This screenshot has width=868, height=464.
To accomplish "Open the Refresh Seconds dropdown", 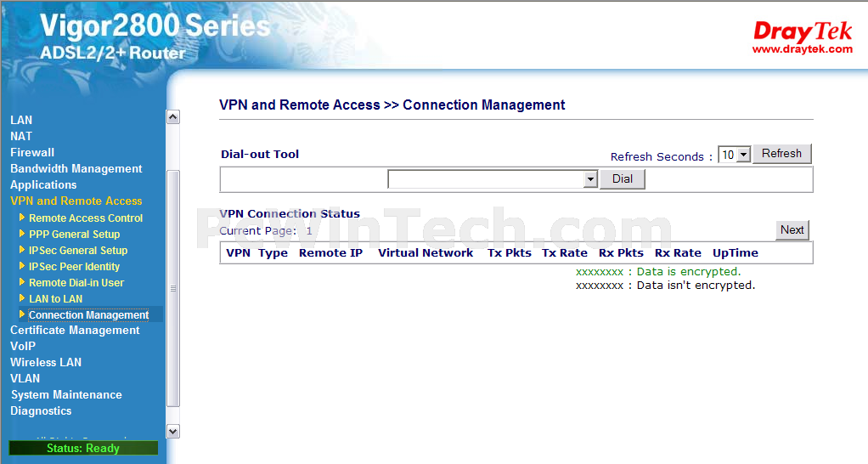I will 734,155.
